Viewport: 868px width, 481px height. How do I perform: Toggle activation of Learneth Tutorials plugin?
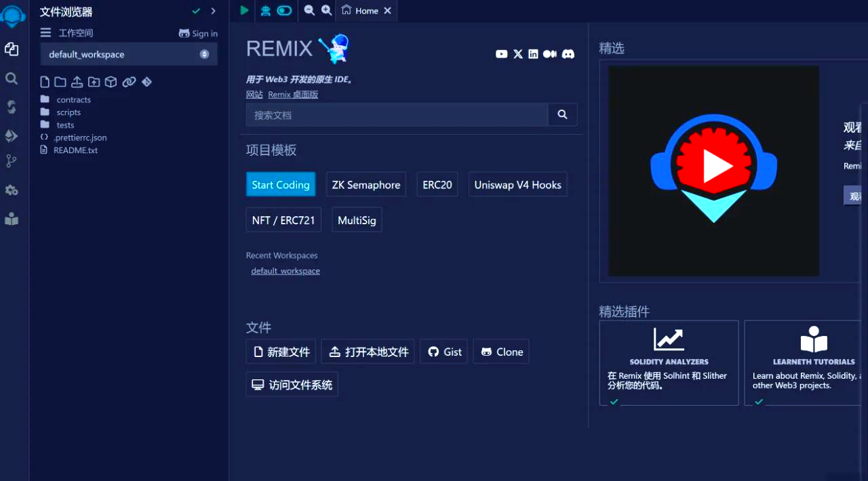758,401
